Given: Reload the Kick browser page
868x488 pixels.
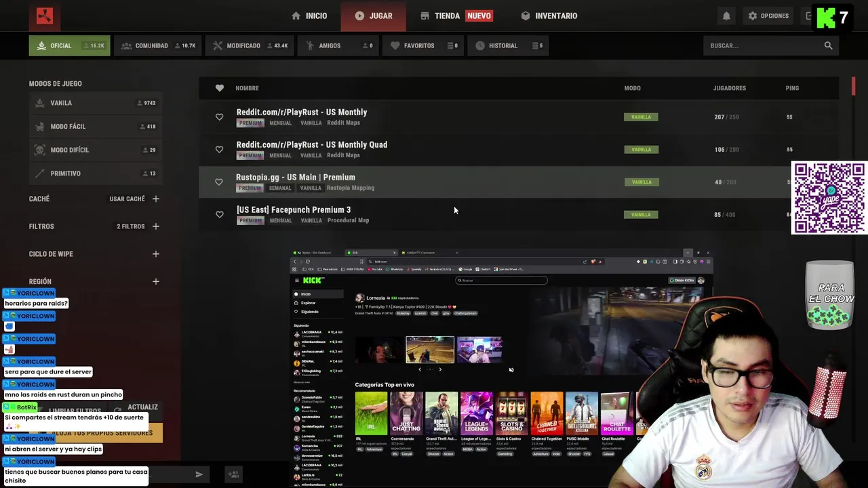Looking at the screenshot, I should [308, 262].
